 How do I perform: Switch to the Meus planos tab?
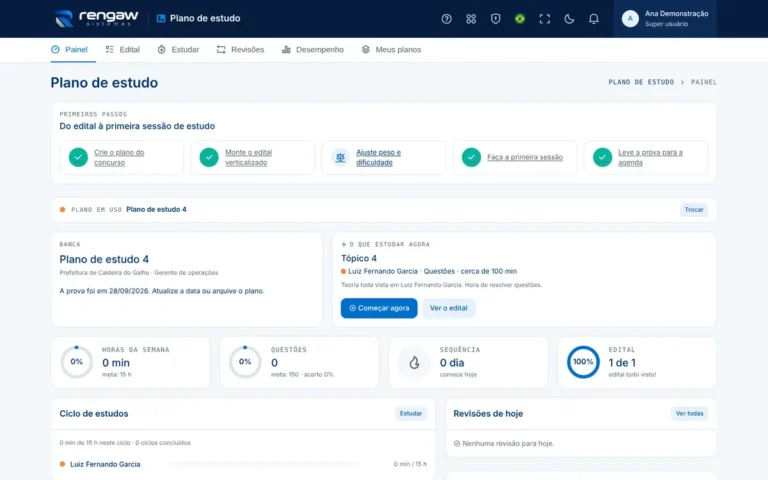coord(391,49)
